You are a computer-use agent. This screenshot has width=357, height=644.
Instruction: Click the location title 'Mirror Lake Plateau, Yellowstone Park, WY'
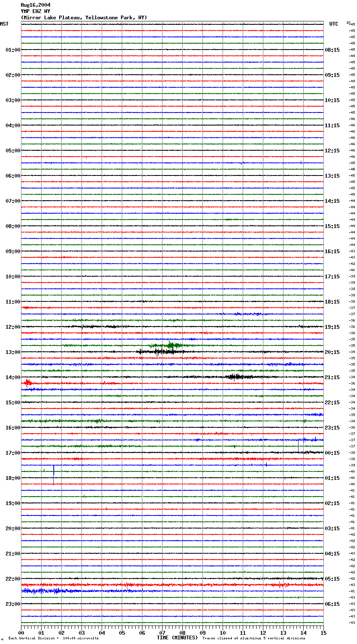[84, 18]
